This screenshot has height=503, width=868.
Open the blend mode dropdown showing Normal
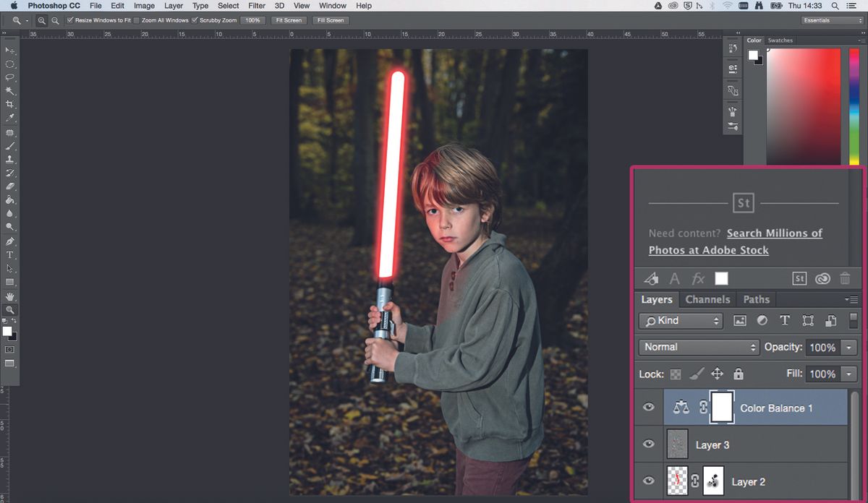click(x=697, y=347)
